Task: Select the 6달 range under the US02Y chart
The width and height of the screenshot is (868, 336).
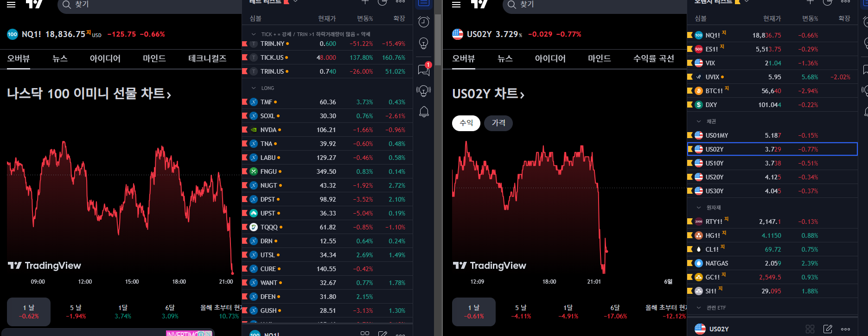Action: coord(615,311)
